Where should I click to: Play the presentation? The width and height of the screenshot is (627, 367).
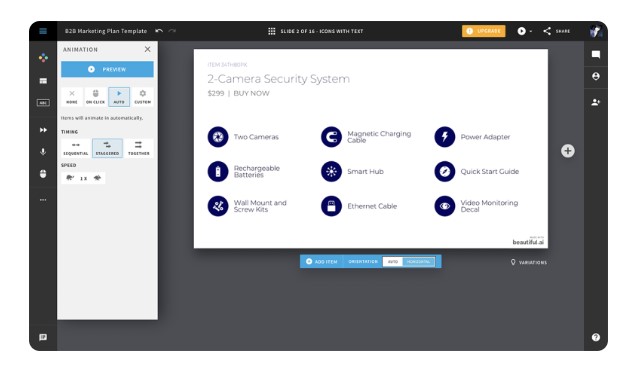521,31
